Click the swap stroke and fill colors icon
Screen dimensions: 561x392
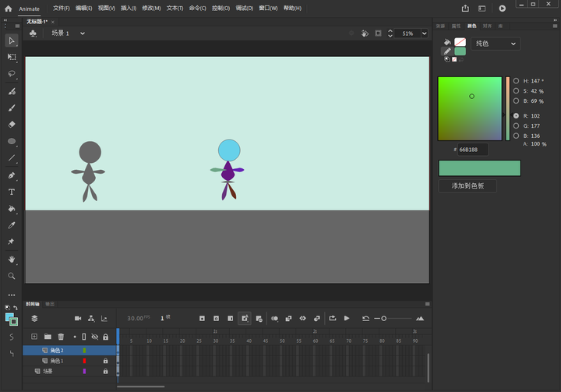16,308
